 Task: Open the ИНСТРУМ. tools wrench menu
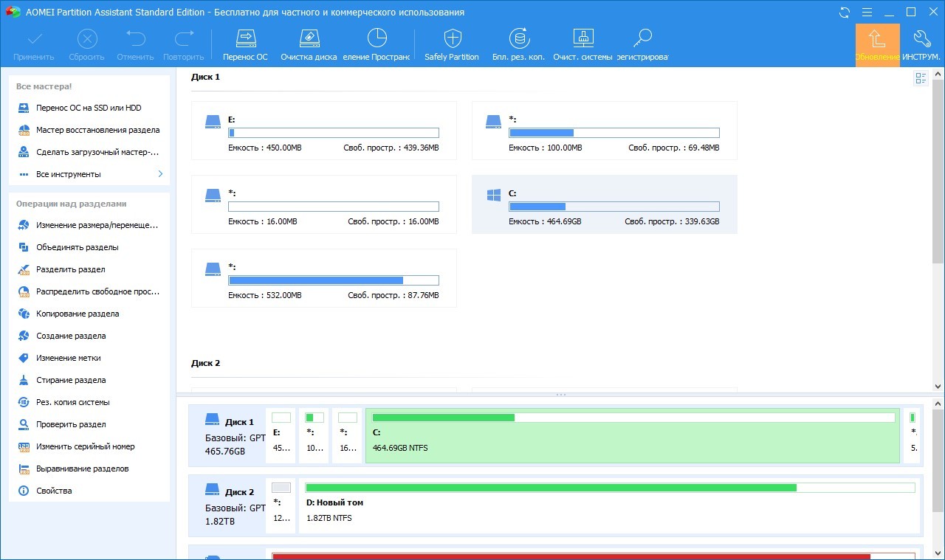click(x=921, y=45)
